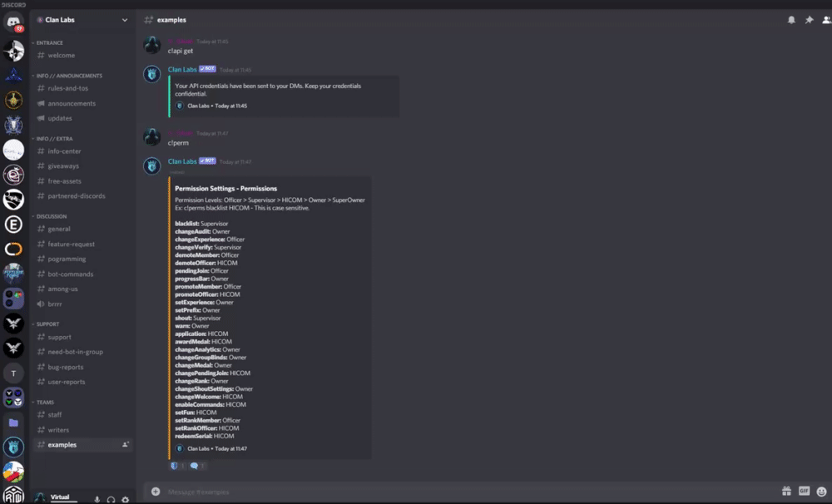
Task: Open the red spiral server icon
Action: pyautogui.click(x=13, y=175)
